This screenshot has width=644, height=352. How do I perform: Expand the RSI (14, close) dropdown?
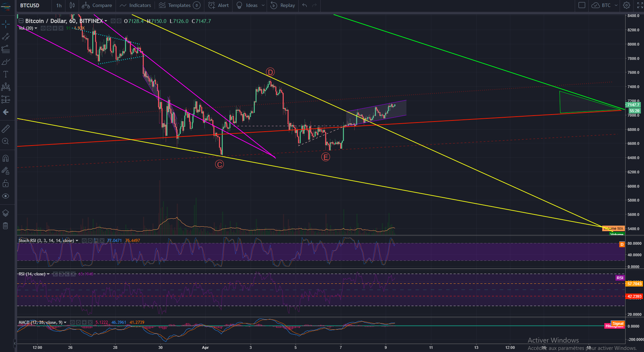coord(48,274)
